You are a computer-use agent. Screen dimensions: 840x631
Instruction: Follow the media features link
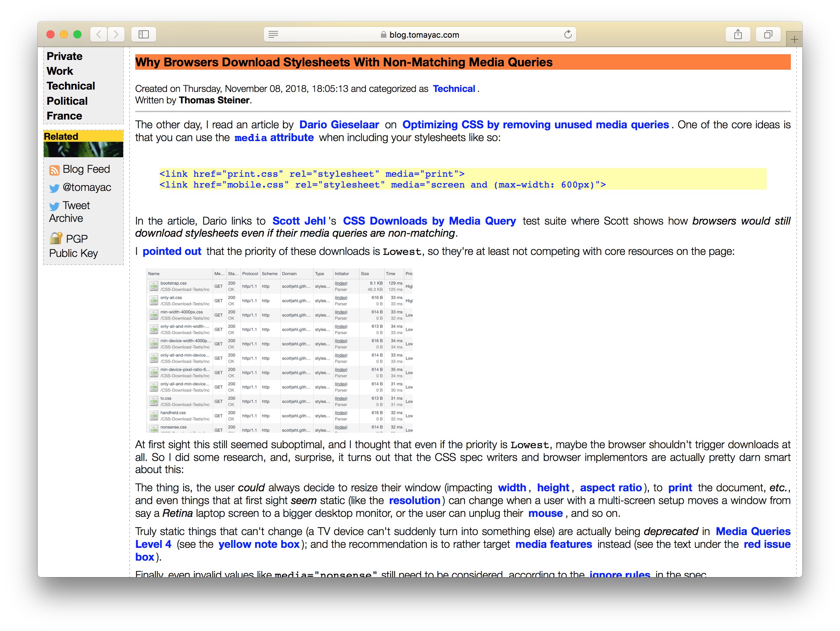[x=554, y=544]
